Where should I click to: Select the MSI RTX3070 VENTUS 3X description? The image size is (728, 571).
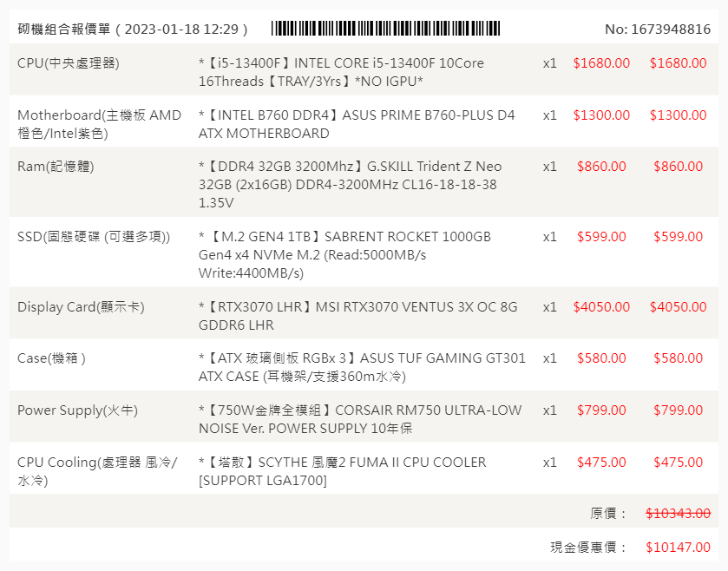(x=357, y=316)
